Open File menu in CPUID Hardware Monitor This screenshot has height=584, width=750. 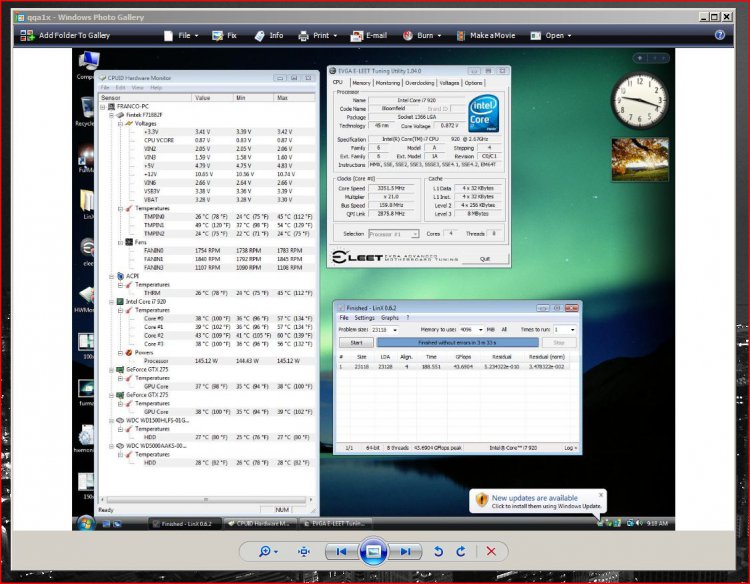(105, 88)
